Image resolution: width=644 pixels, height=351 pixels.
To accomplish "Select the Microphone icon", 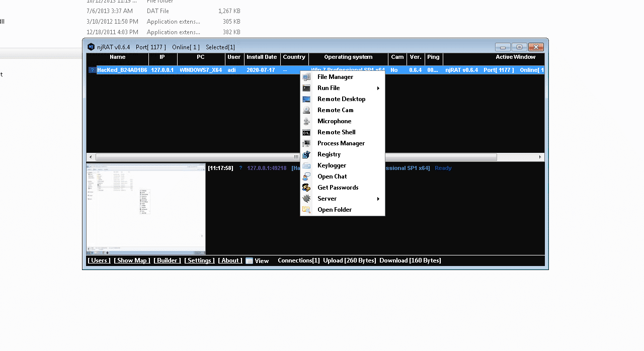I will (x=306, y=121).
